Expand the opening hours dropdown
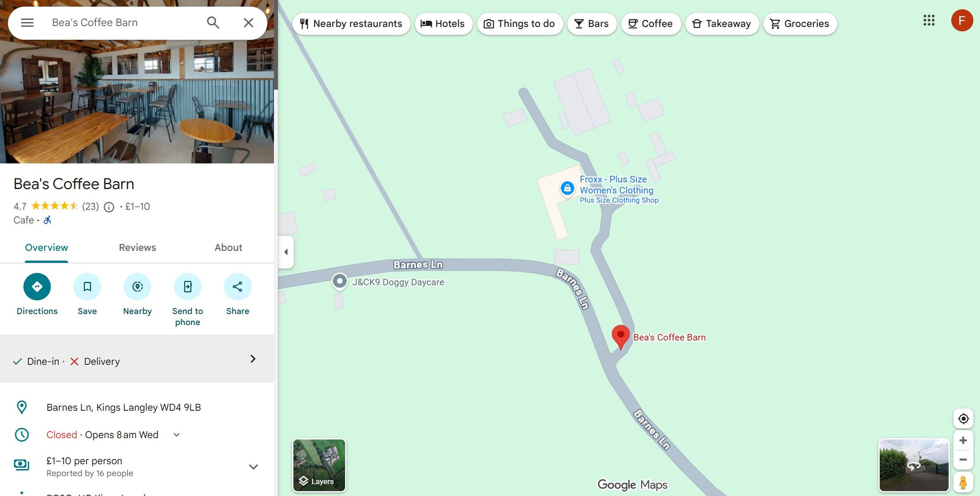The width and height of the screenshot is (980, 496). tap(177, 435)
